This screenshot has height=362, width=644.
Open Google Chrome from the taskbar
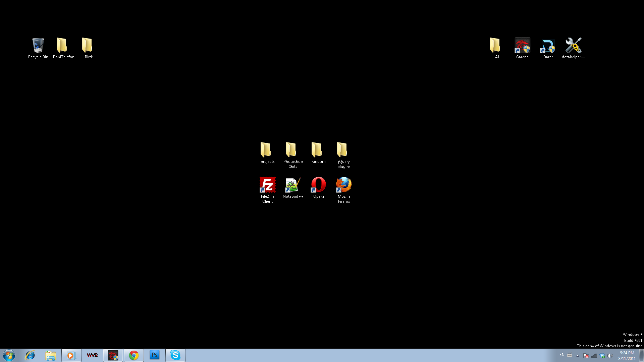(x=134, y=355)
